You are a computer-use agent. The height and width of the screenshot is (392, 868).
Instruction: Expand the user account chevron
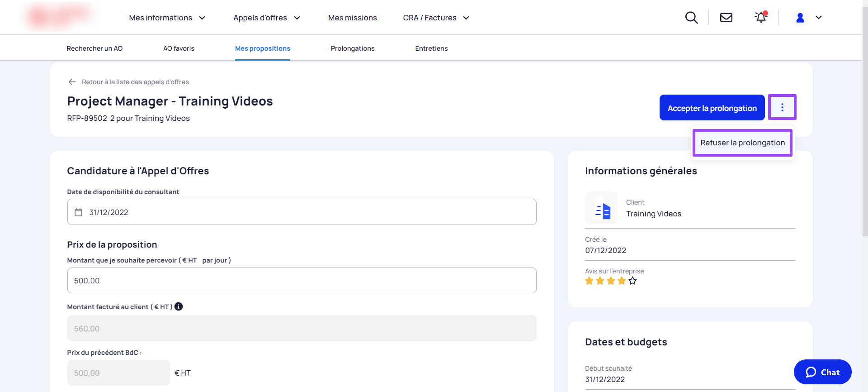click(819, 18)
